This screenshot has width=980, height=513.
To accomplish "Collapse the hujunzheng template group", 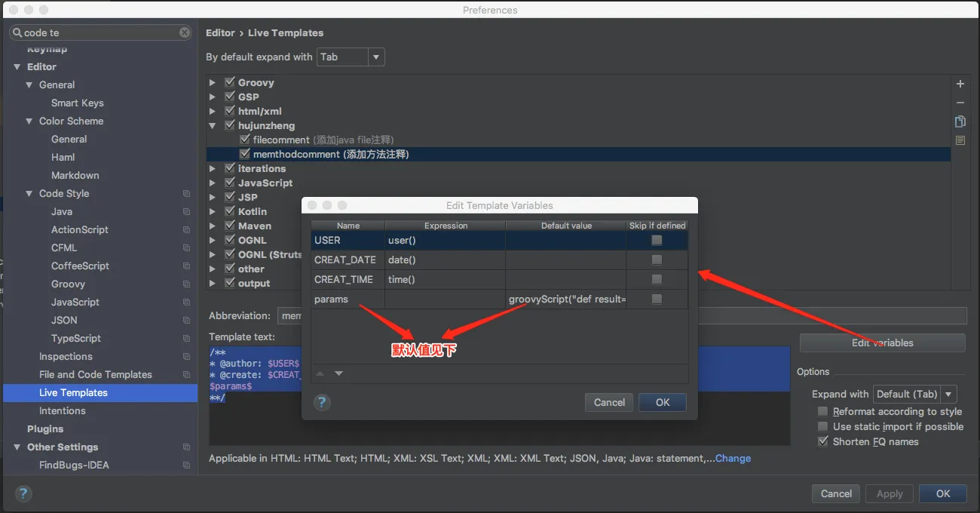I will coord(213,125).
